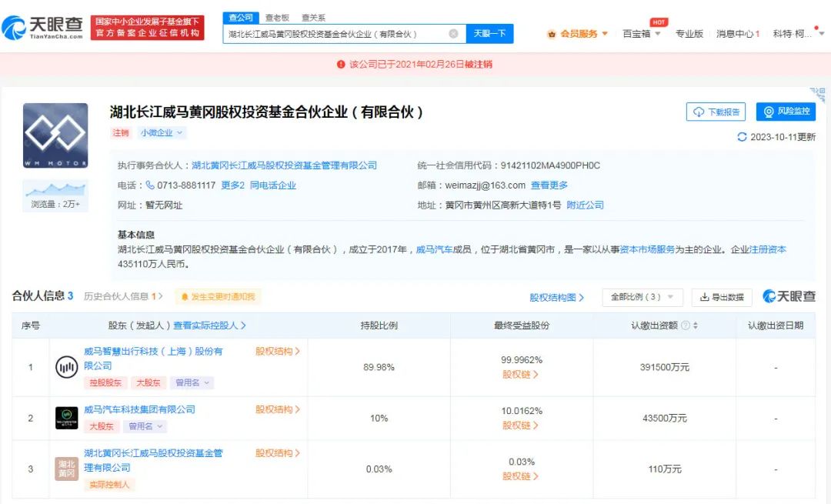Click the 391500万元 capital cell

coord(665,367)
